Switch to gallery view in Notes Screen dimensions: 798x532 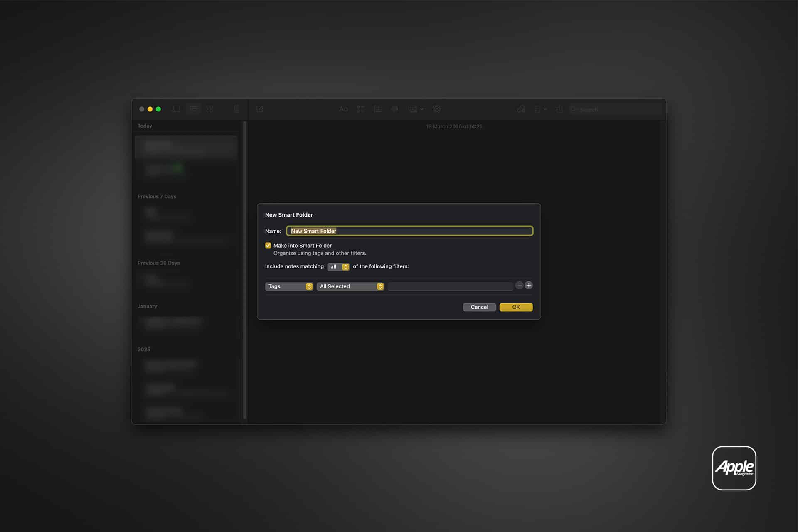(x=210, y=109)
